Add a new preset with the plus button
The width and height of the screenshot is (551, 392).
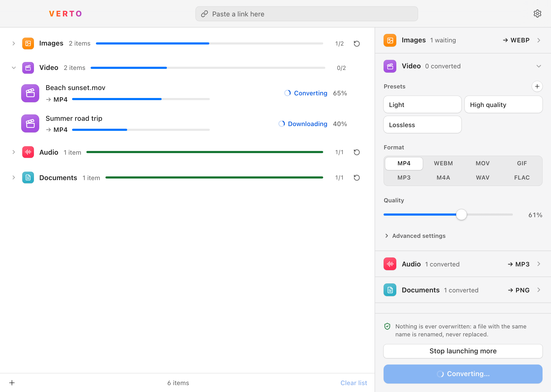tap(537, 86)
